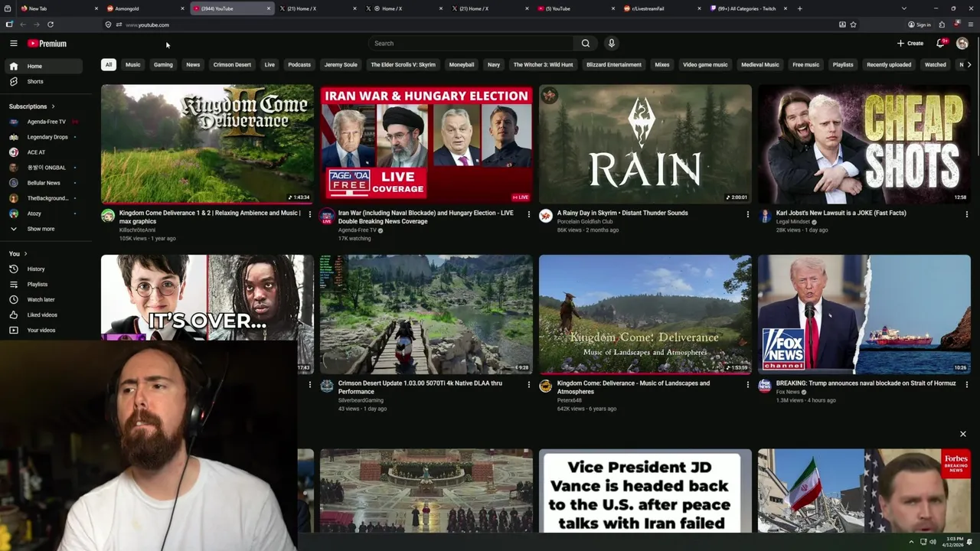This screenshot has width=980, height=551.
Task: Open Kingdom Come Deliverance 1 & 2 video title
Action: (211, 217)
